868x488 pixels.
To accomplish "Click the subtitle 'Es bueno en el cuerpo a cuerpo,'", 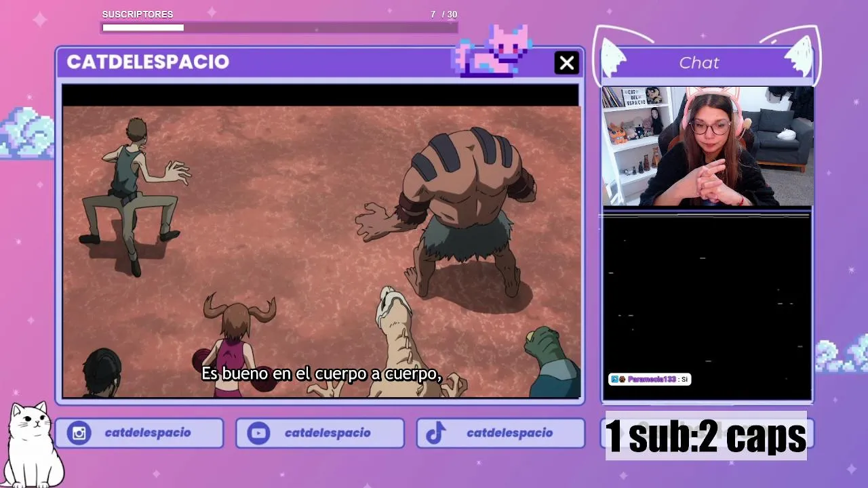I will 321,373.
